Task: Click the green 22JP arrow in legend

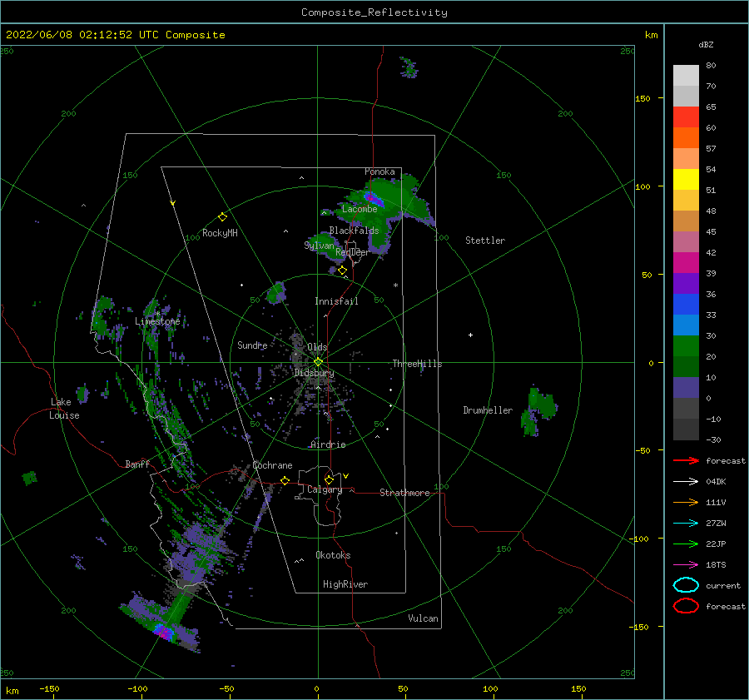Action: coord(686,544)
